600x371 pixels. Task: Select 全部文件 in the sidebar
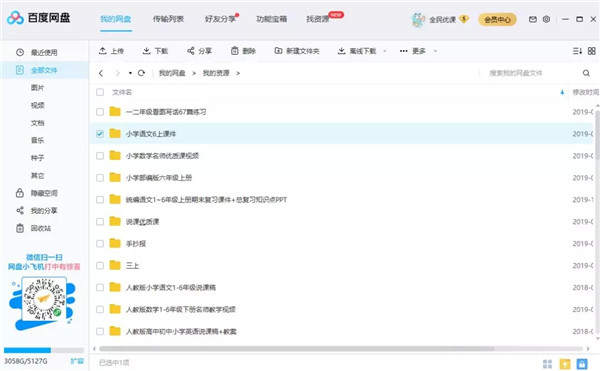[44, 70]
